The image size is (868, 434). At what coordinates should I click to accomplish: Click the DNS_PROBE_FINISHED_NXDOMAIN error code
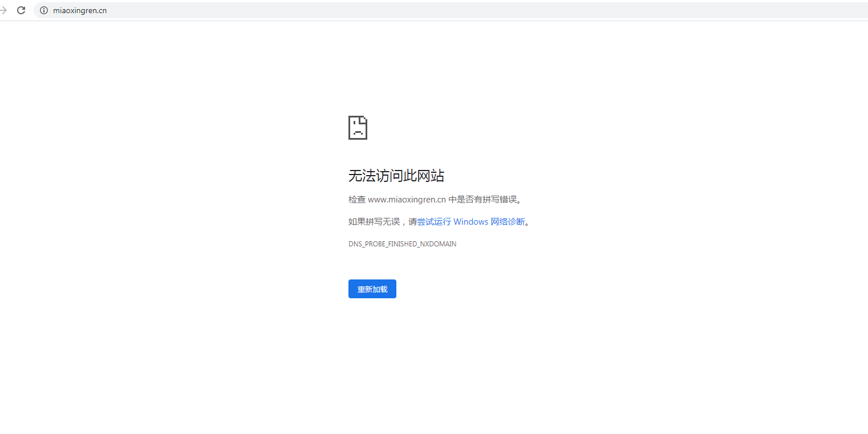click(x=402, y=244)
